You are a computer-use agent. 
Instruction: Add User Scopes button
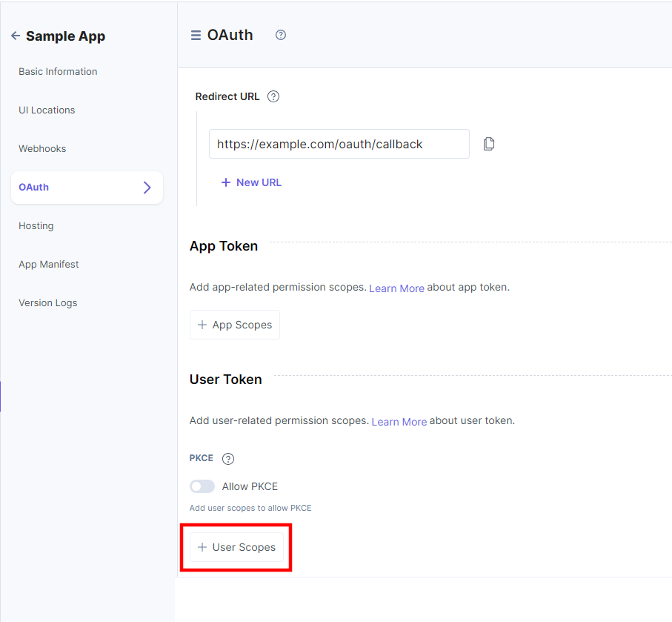click(x=236, y=547)
